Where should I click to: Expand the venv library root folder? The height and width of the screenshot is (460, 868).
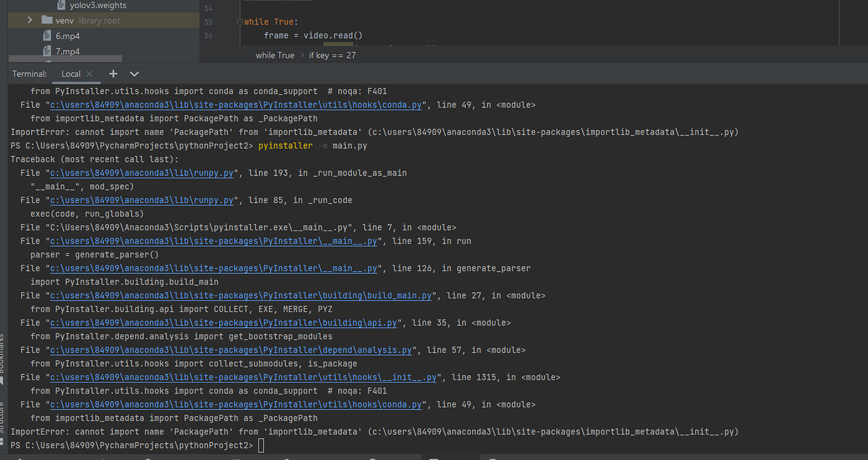pos(30,21)
